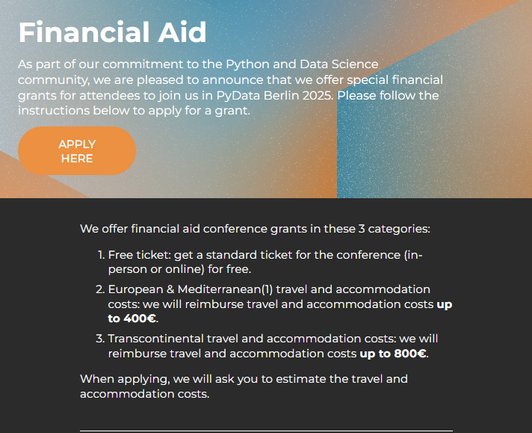Click the list number 3 marker
This screenshot has height=433, width=532.
coord(100,339)
